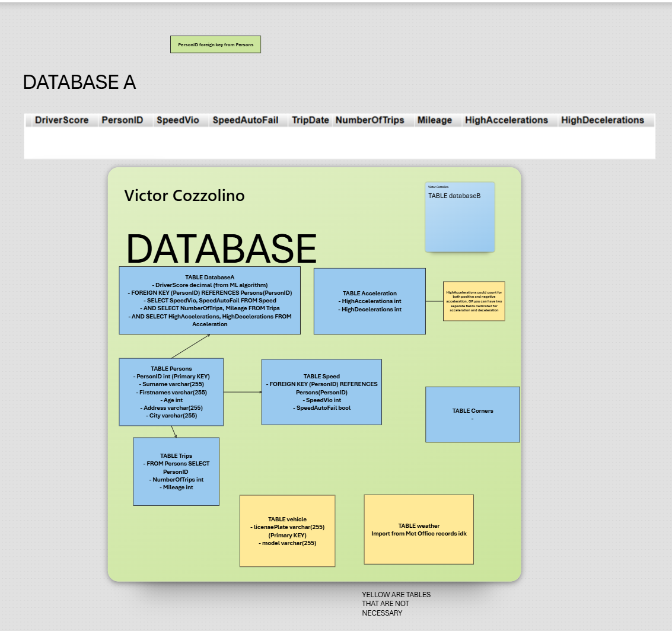This screenshot has width=672, height=631.
Task: Select the 'PersonID foreign key from Persons' note
Action: click(215, 44)
